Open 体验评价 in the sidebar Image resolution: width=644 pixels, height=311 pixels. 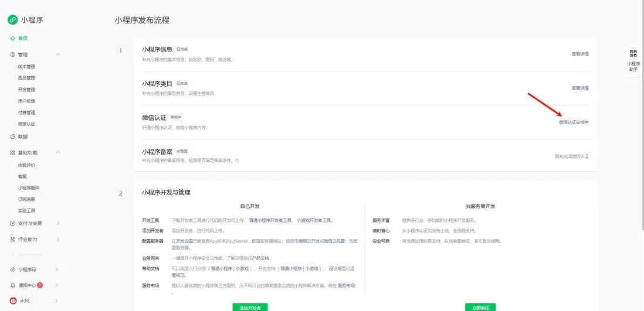[27, 165]
